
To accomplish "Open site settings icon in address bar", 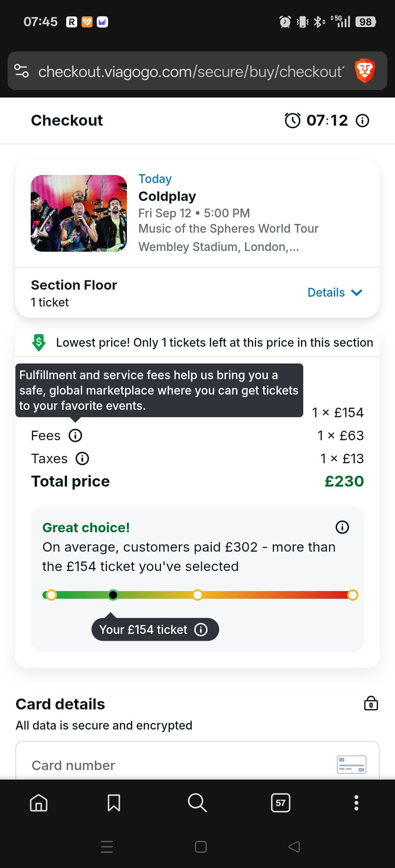I will pos(21,71).
